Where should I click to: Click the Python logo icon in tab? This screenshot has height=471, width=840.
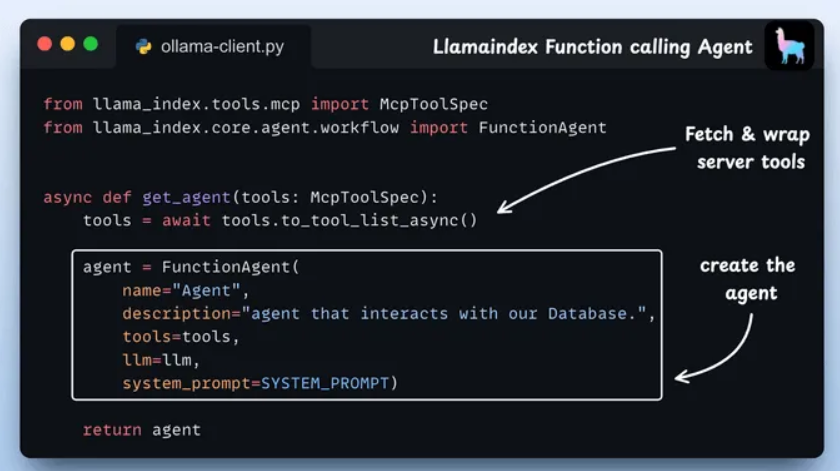[144, 47]
